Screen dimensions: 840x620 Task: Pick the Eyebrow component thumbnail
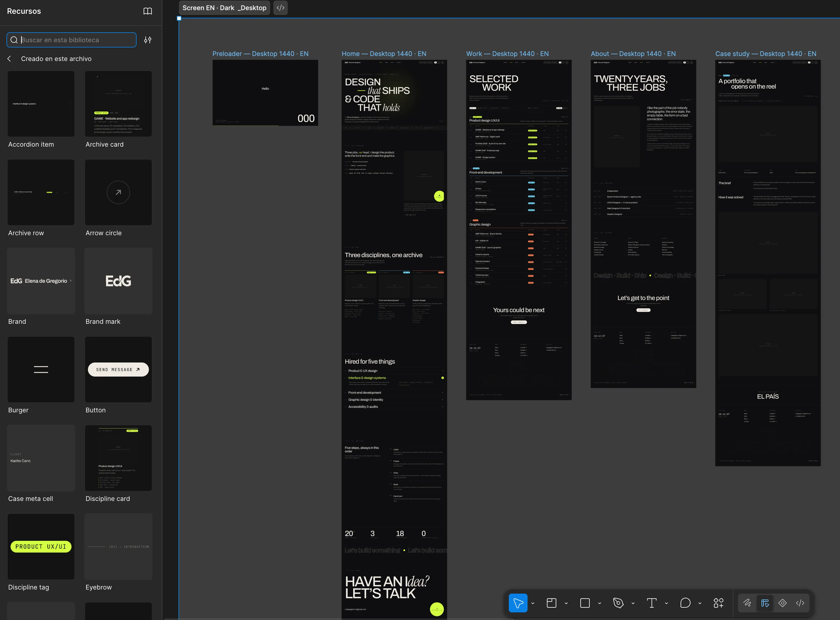(x=118, y=547)
